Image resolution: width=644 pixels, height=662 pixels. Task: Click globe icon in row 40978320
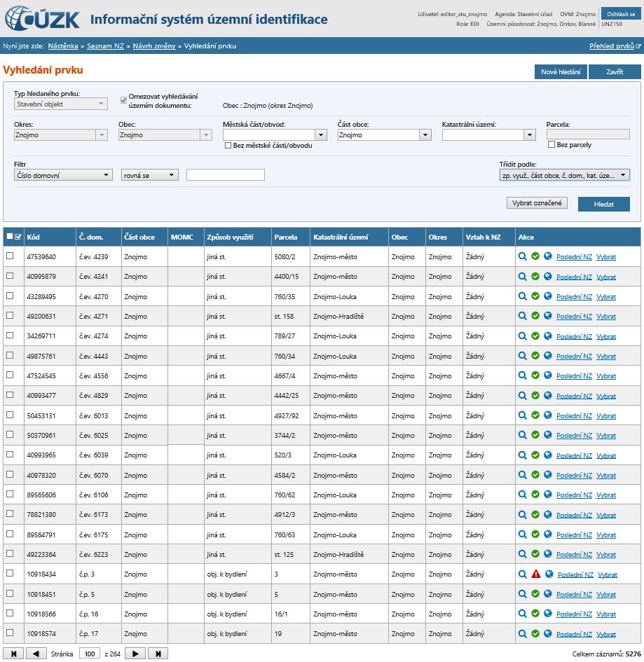tap(548, 474)
